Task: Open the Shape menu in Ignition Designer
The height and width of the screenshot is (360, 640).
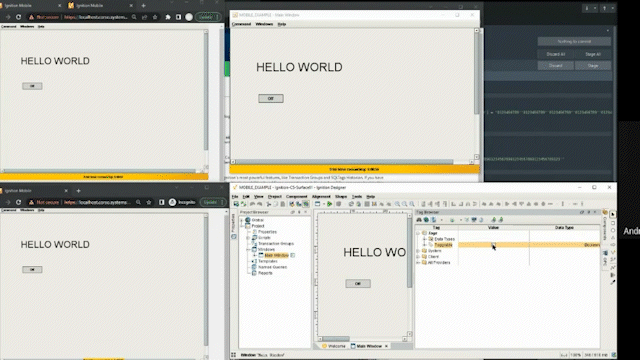Action: pyautogui.click(x=341, y=197)
